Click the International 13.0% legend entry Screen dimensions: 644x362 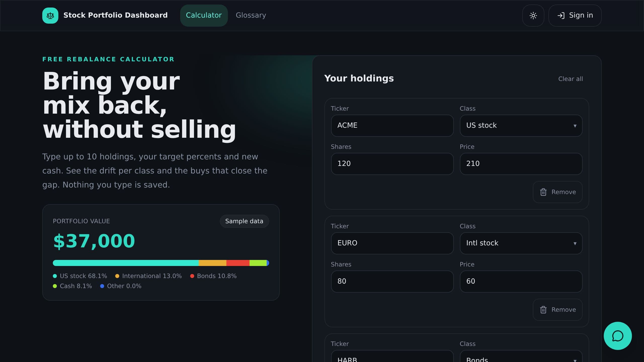tap(148, 276)
